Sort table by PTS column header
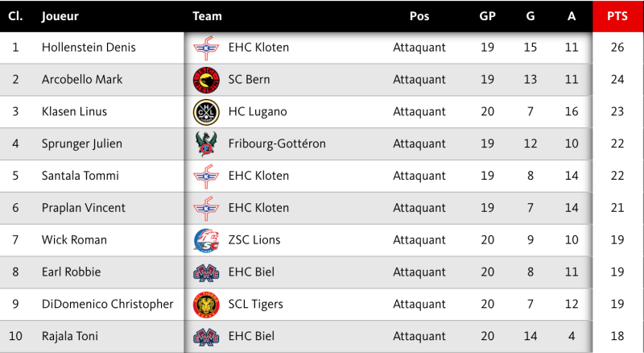This screenshot has width=644, height=353. [x=617, y=16]
